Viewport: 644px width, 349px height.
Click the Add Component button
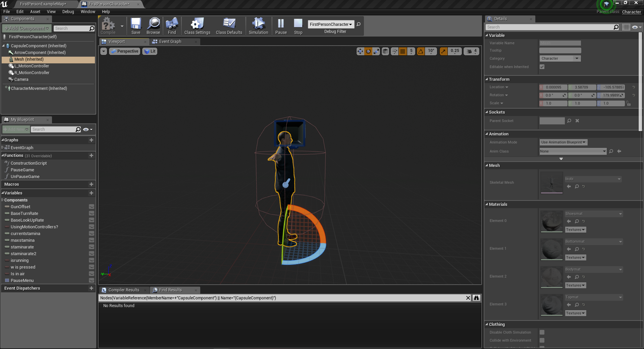pyautogui.click(x=27, y=28)
